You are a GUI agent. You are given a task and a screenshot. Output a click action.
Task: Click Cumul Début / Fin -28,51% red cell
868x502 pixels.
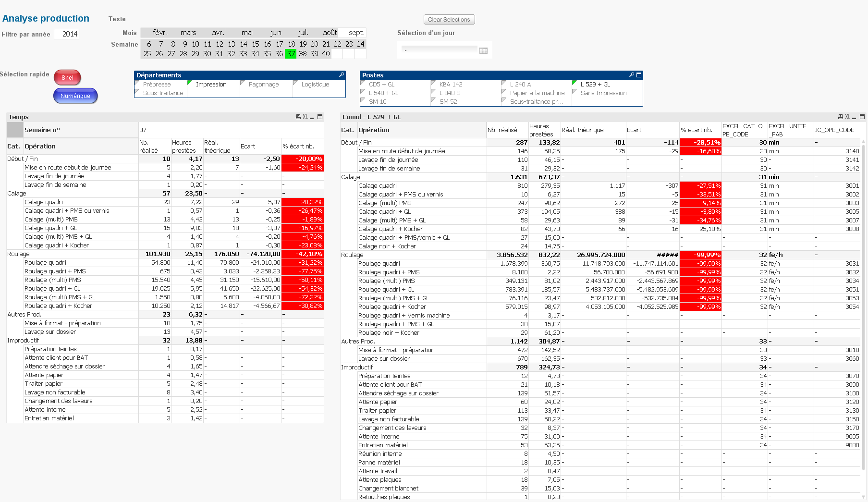[700, 143]
